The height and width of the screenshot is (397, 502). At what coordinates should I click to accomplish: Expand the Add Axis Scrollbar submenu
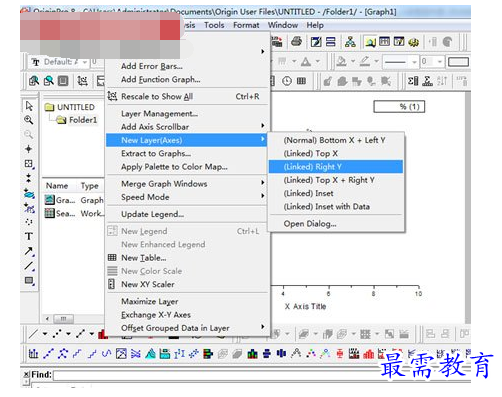[187, 127]
